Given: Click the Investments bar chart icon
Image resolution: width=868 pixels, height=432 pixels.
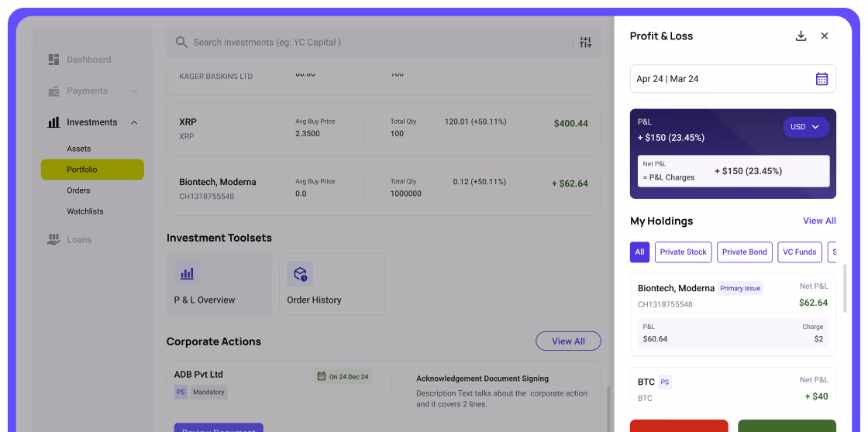Looking at the screenshot, I should tap(53, 122).
